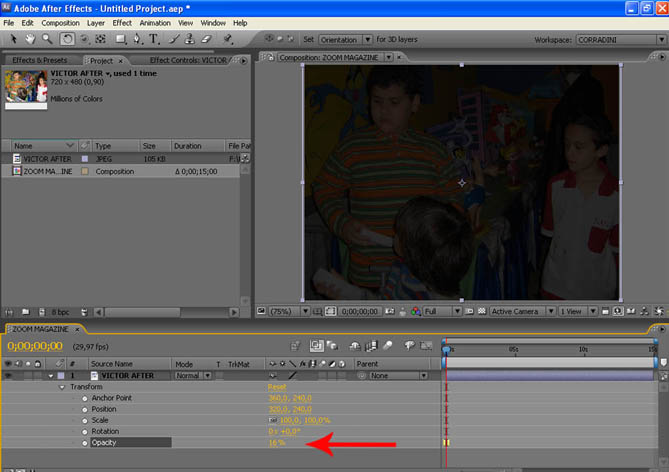Click Reset next to Transform
Screen dimensions: 669x472
277,387
